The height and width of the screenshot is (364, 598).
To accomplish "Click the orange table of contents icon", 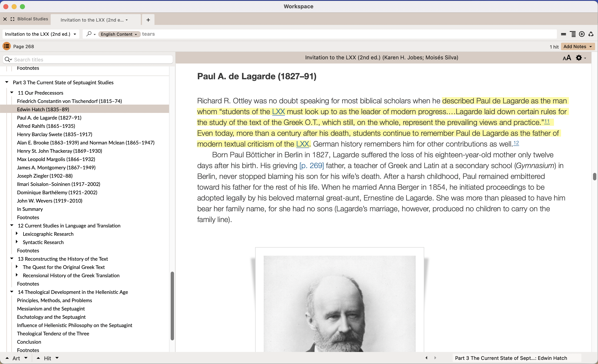I will click(x=7, y=46).
